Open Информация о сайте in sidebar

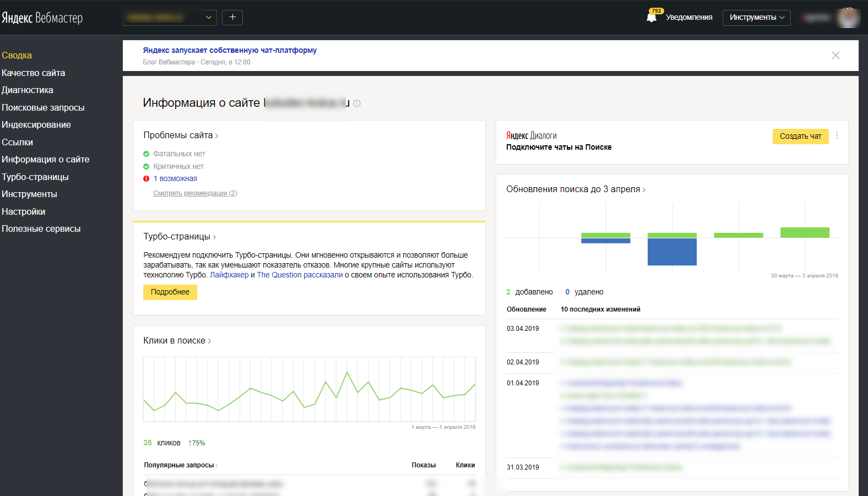(x=45, y=160)
